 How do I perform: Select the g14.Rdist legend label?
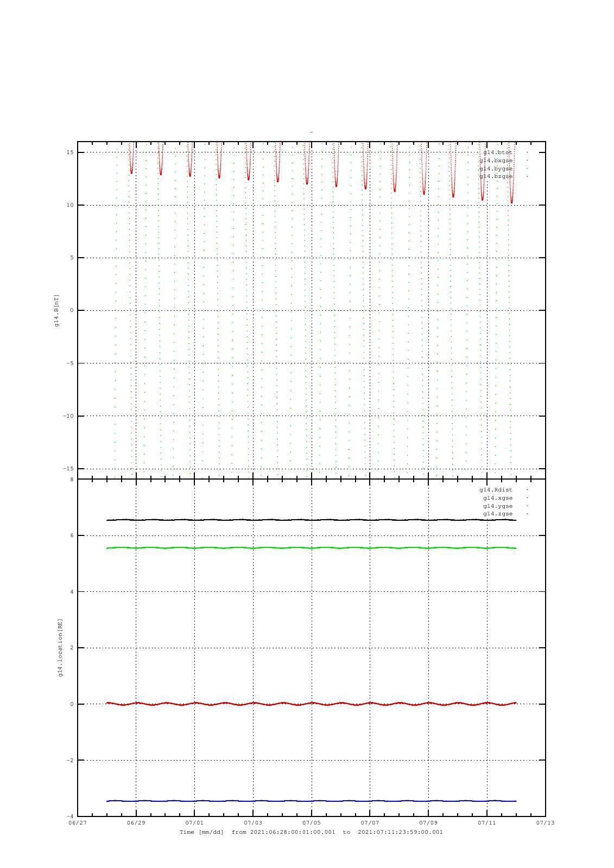(496, 490)
